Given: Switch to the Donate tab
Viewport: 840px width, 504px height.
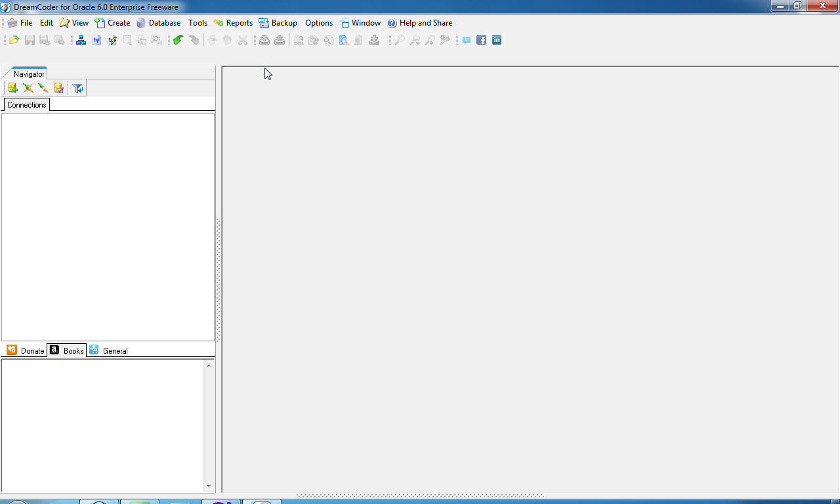Looking at the screenshot, I should coord(26,350).
